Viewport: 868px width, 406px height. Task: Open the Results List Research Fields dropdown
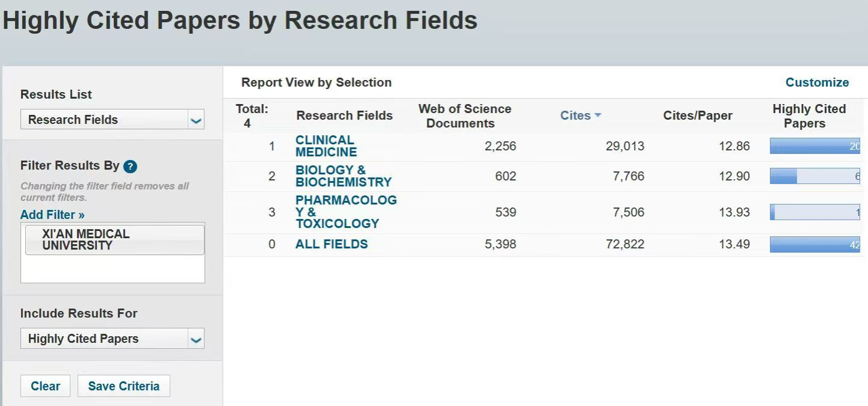(113, 119)
